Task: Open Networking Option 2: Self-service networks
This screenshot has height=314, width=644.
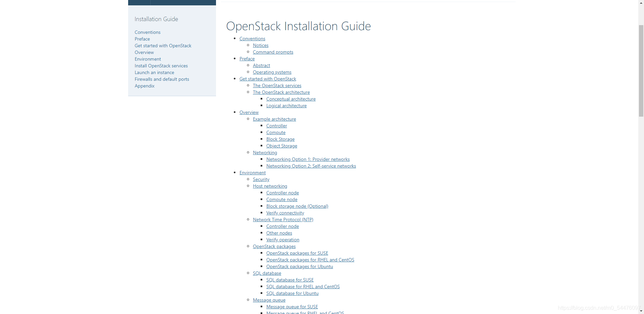Action: click(x=311, y=166)
